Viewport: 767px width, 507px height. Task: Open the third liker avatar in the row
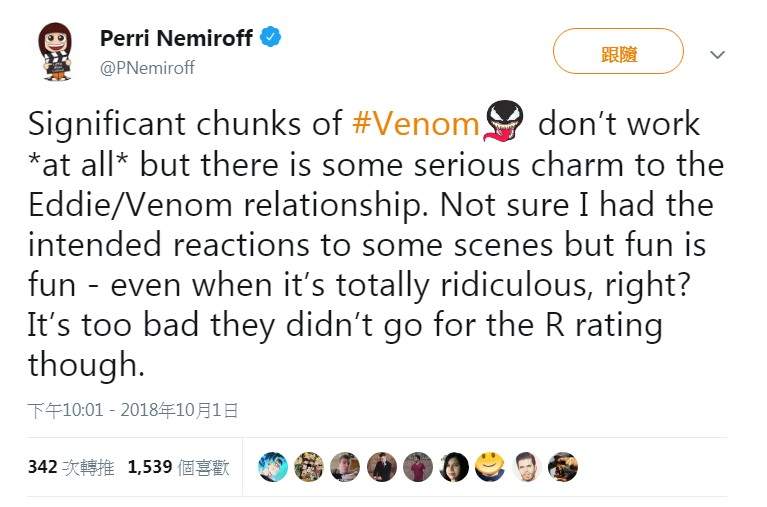point(344,466)
